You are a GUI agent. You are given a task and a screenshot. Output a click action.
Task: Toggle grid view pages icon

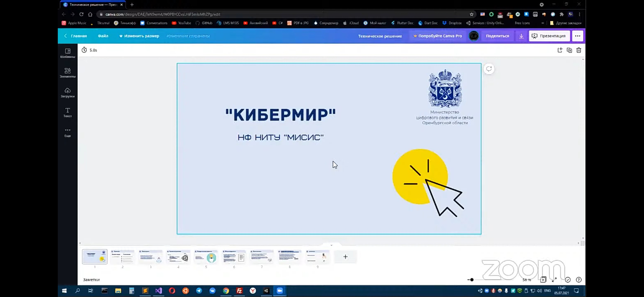coord(543,280)
